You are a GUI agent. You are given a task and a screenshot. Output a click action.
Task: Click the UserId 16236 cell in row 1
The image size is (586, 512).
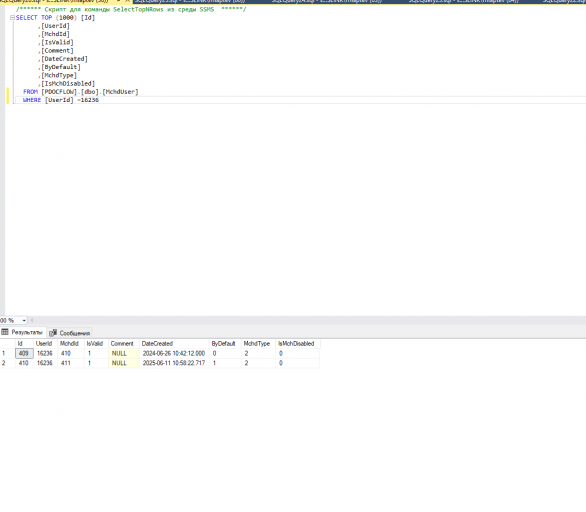[x=45, y=354]
